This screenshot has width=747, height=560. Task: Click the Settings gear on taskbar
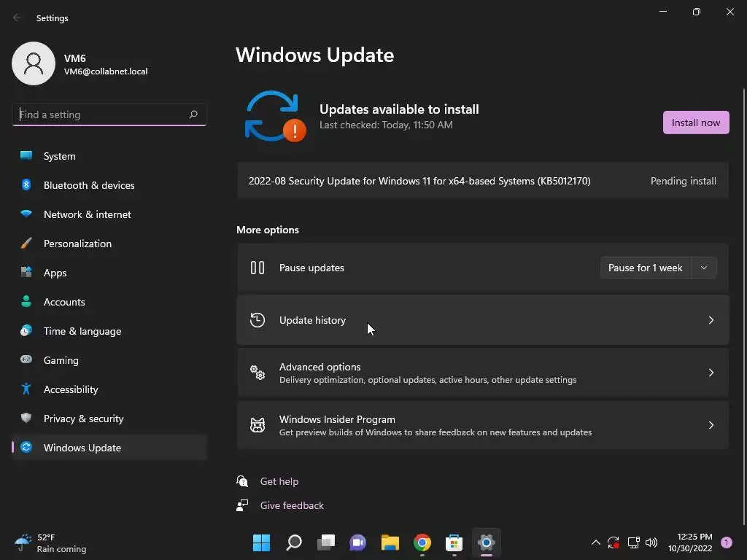[487, 542]
